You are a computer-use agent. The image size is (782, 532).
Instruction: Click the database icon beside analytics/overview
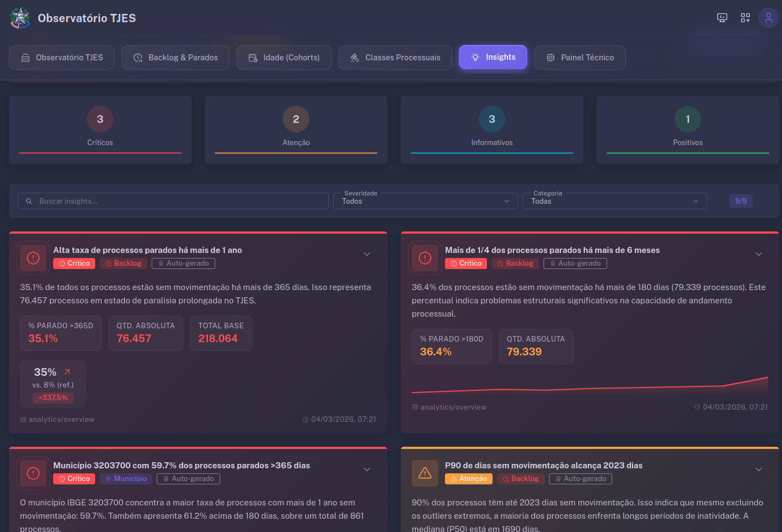point(23,419)
